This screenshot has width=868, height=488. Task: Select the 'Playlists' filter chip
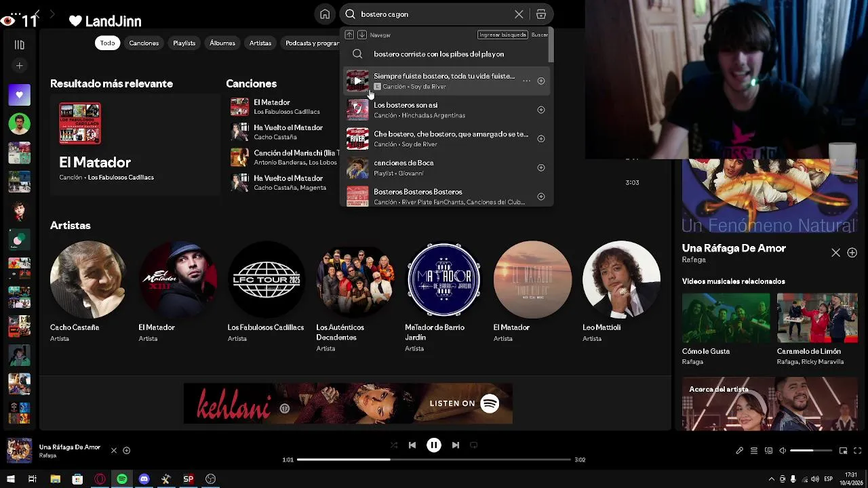pos(184,43)
